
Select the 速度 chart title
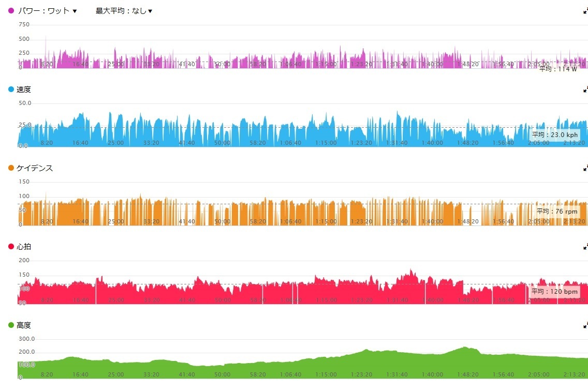24,89
